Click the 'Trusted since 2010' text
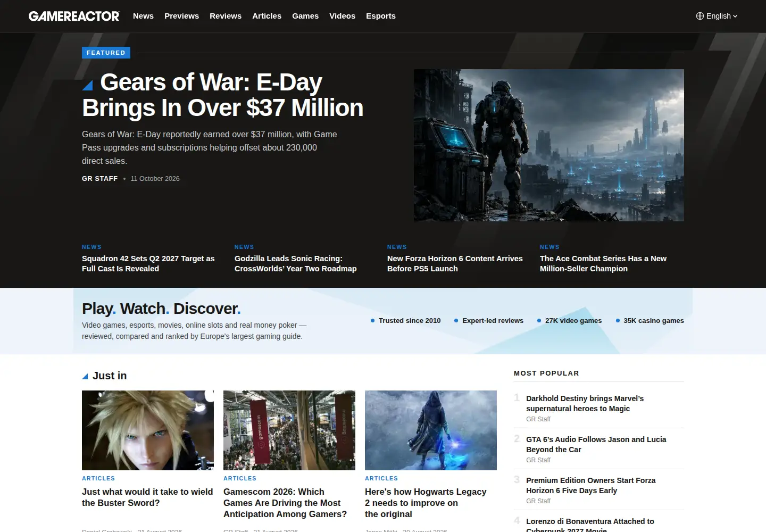This screenshot has width=766, height=532. pos(410,321)
